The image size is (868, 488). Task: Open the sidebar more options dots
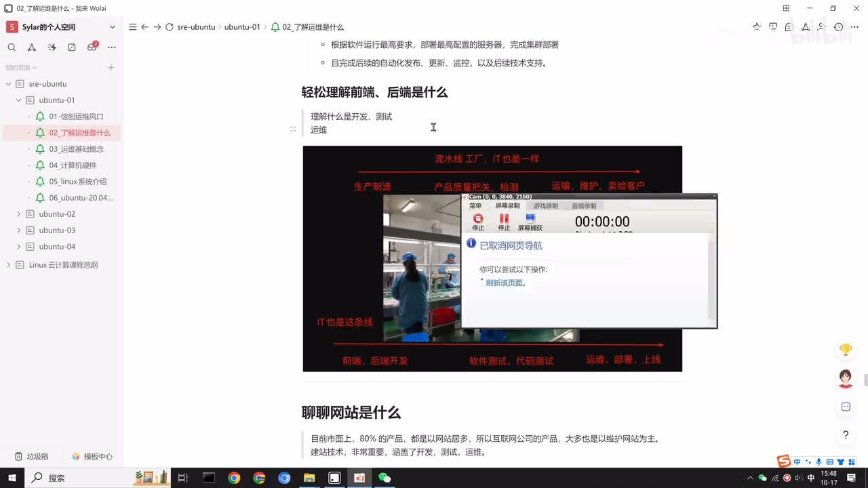112,47
